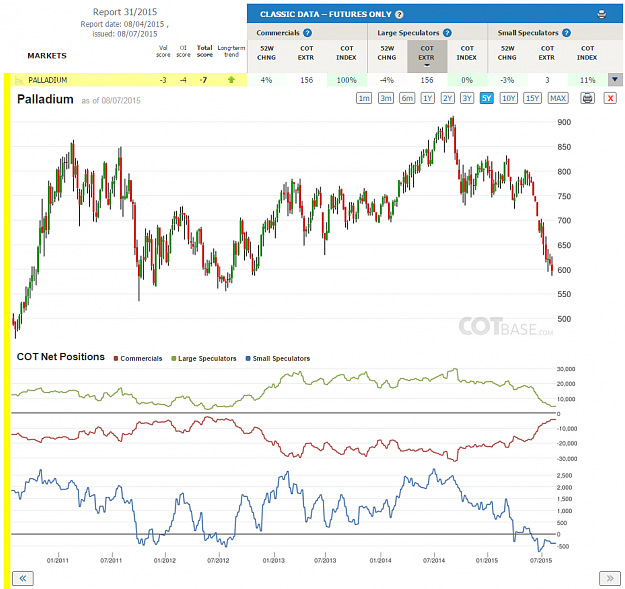Toggle Small Speculators series in legend

click(278, 359)
